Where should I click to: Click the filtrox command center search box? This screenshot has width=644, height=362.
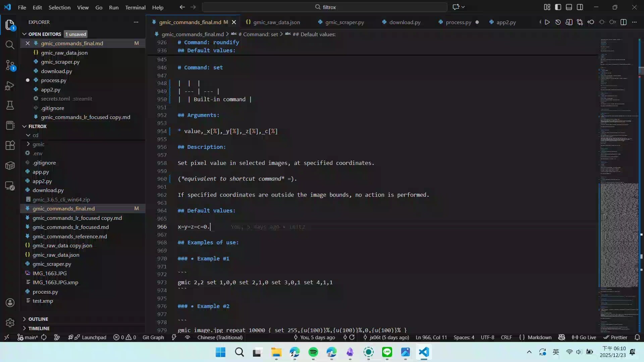coord(325,7)
